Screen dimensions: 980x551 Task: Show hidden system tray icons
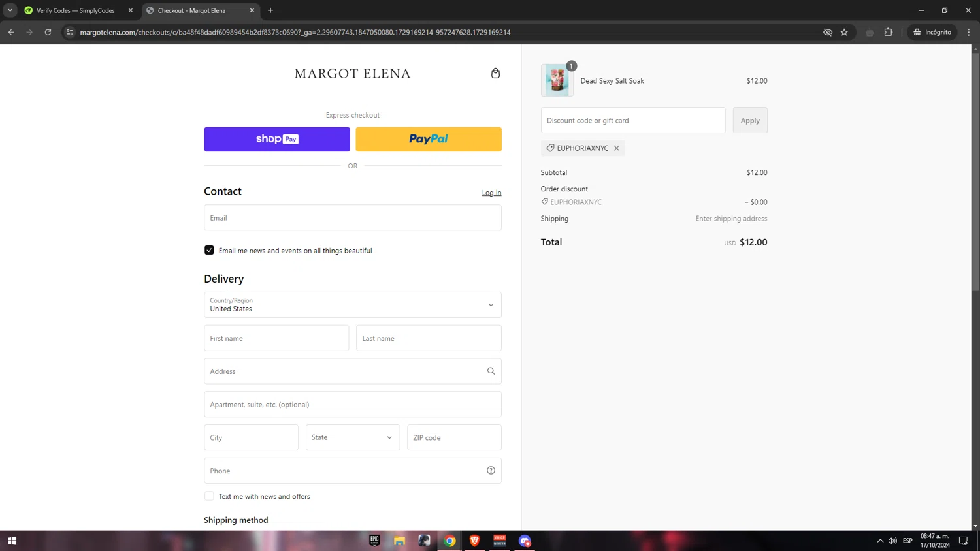coord(880,541)
